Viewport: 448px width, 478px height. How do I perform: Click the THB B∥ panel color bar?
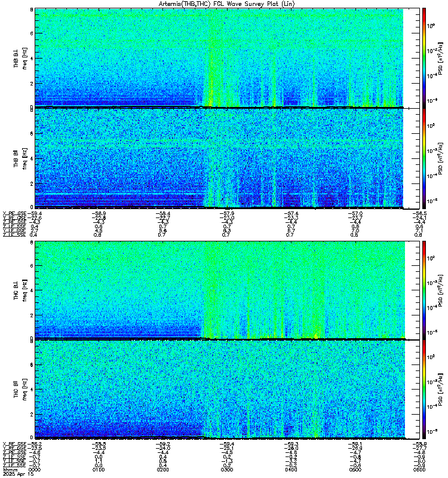(424, 158)
